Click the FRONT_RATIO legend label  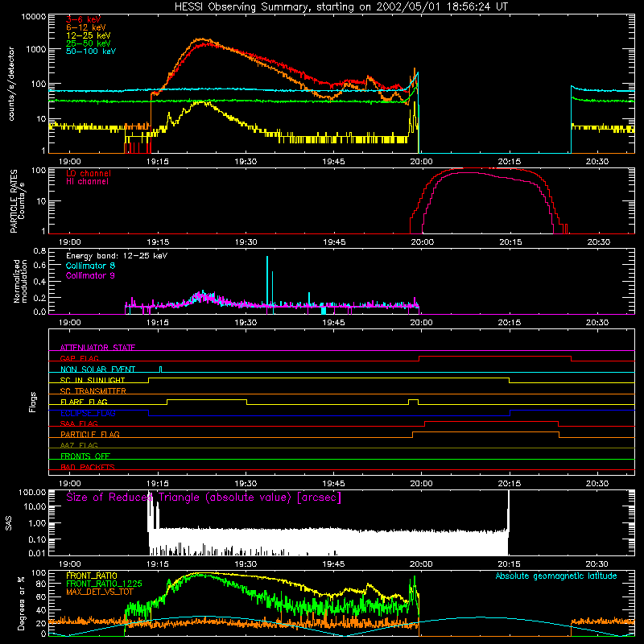pyautogui.click(x=92, y=576)
